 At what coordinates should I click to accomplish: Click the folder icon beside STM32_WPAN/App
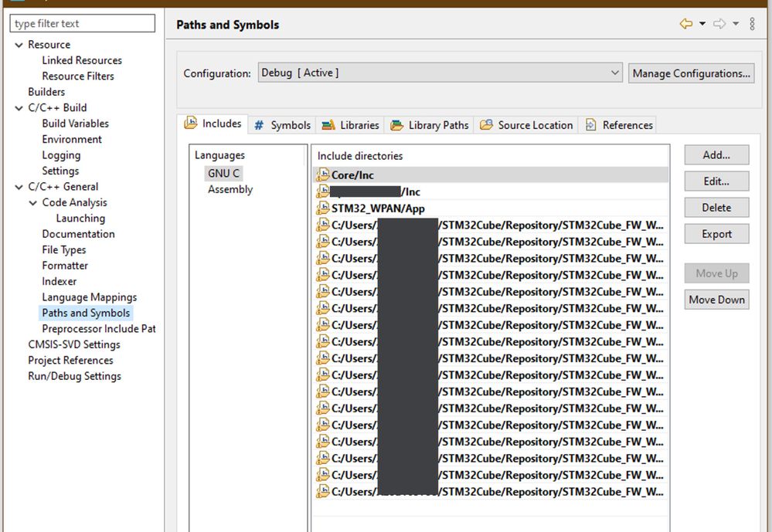coord(322,208)
